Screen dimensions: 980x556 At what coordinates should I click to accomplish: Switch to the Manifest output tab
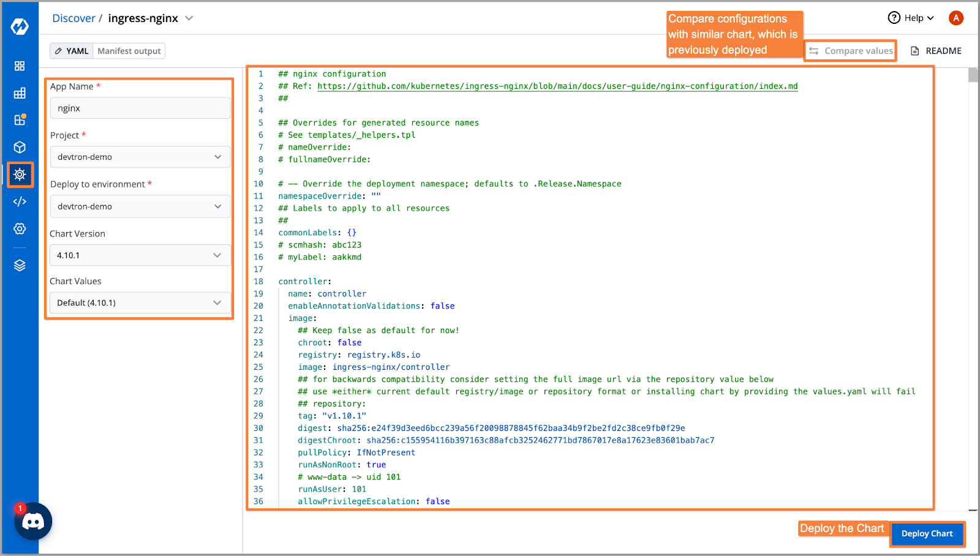[129, 51]
